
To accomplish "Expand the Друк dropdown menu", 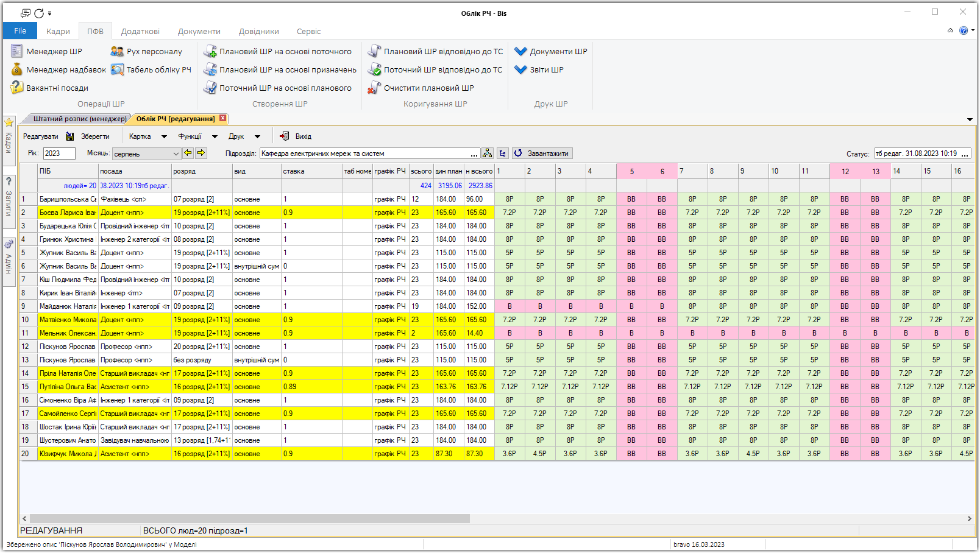I will click(257, 136).
